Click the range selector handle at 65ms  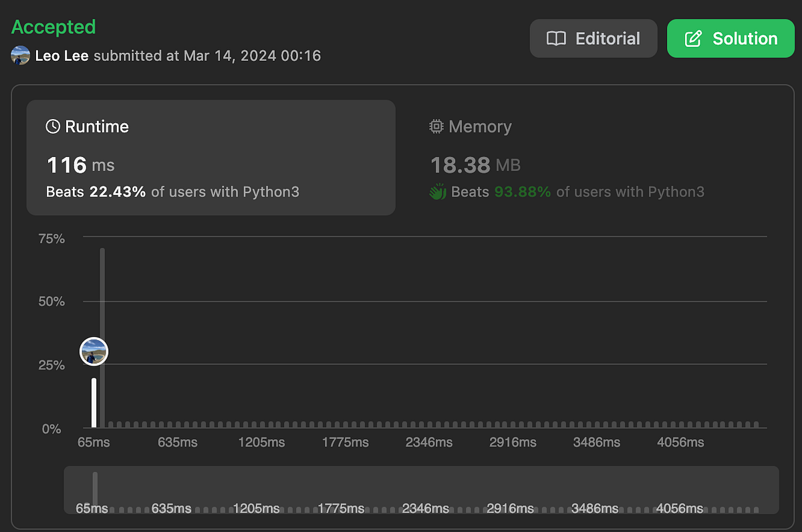[x=95, y=489]
